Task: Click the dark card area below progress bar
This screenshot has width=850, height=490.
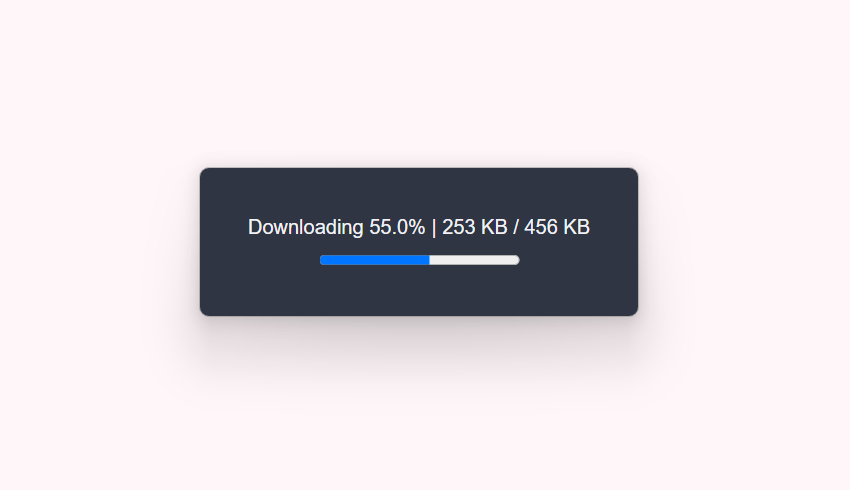Action: pyautogui.click(x=419, y=291)
